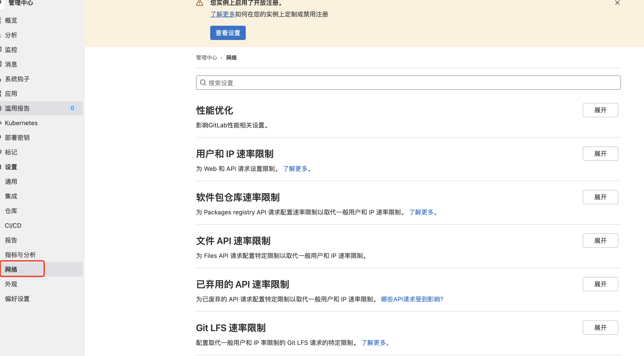Viewport: 644px width, 356px height.
Task: Open the 了解更多 link in the banner
Action: tap(222, 14)
